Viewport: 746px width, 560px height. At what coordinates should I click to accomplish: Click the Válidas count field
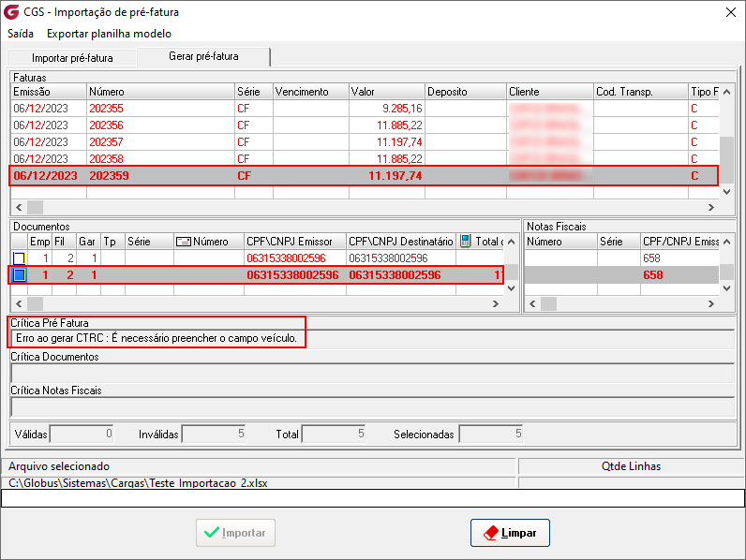click(x=82, y=434)
